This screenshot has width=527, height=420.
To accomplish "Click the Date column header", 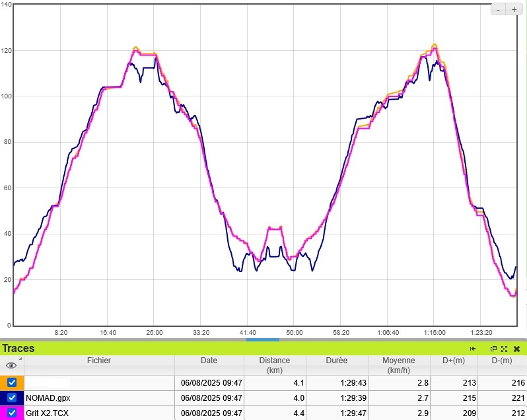I will [209, 361].
